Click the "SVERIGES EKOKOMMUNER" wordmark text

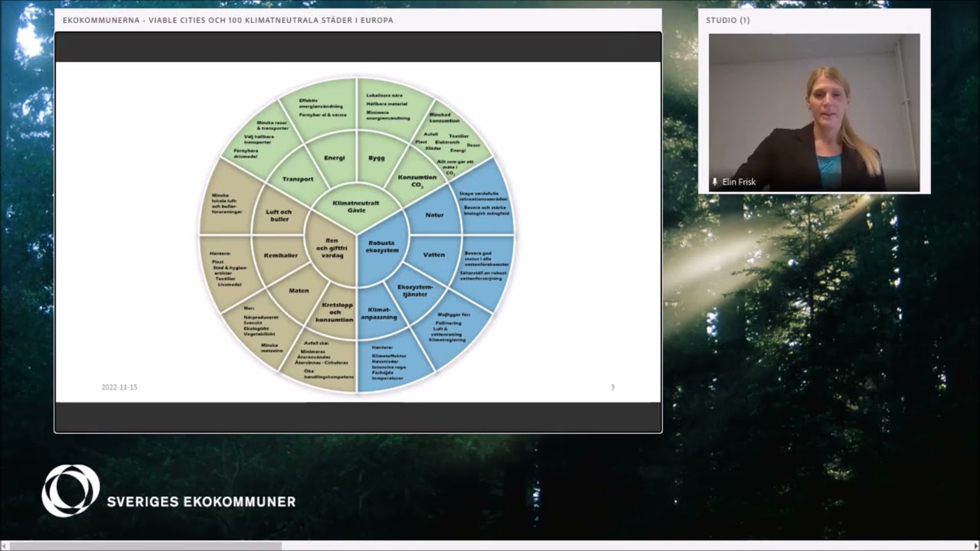coord(201,502)
